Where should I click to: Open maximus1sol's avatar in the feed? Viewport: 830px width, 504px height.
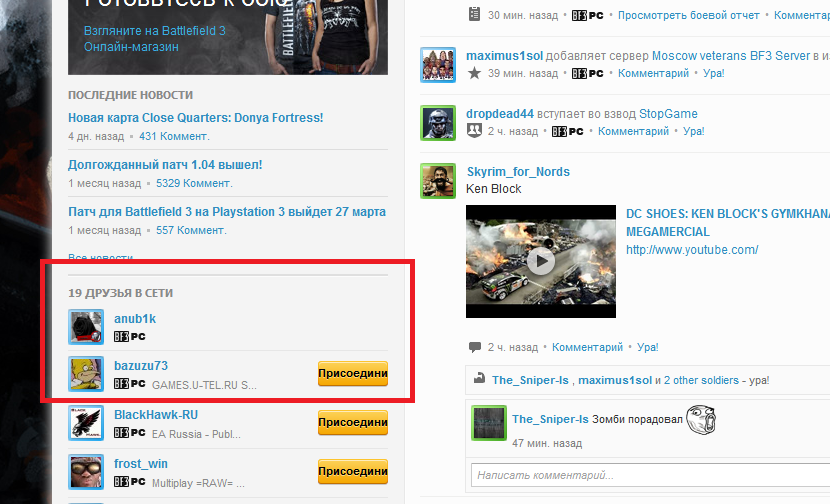click(438, 65)
